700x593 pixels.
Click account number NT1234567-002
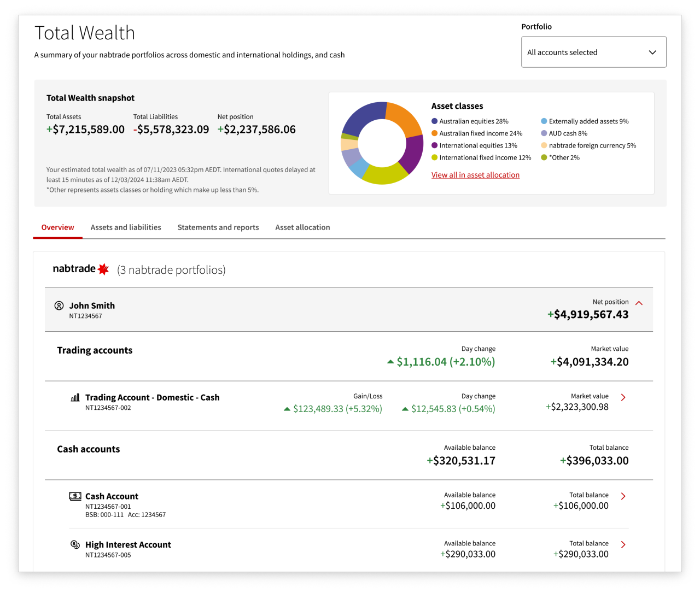[x=108, y=408]
